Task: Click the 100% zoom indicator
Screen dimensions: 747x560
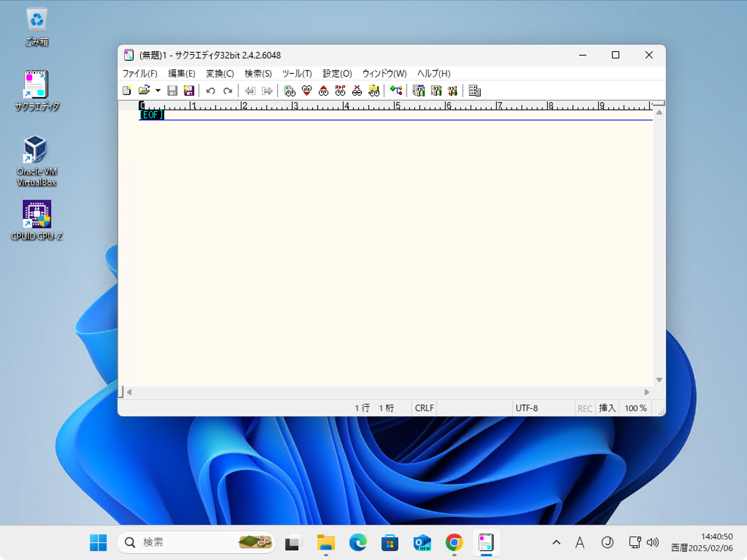Action: pos(635,408)
